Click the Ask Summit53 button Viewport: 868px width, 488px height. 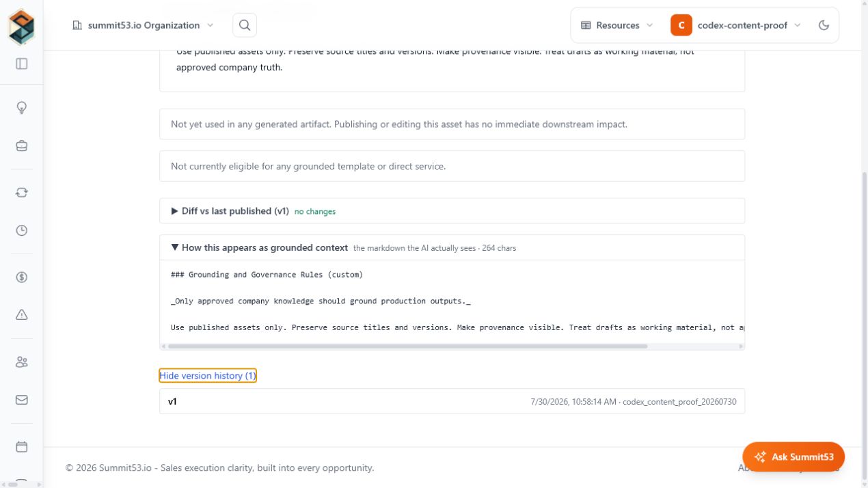click(x=794, y=457)
